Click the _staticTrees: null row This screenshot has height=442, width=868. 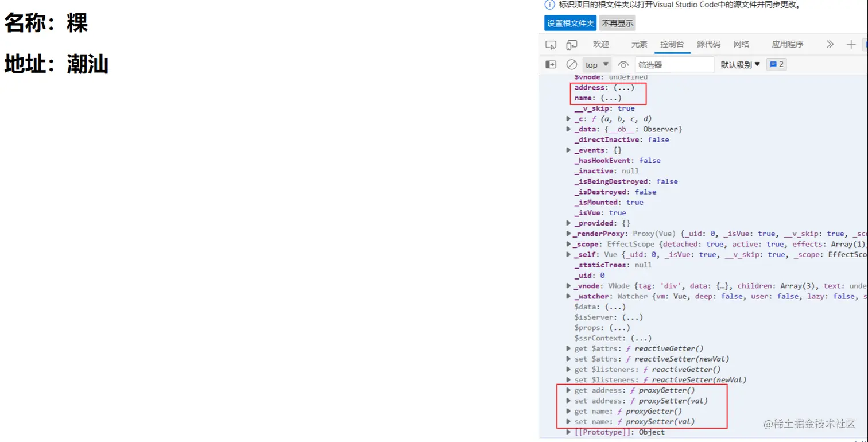(x=613, y=265)
